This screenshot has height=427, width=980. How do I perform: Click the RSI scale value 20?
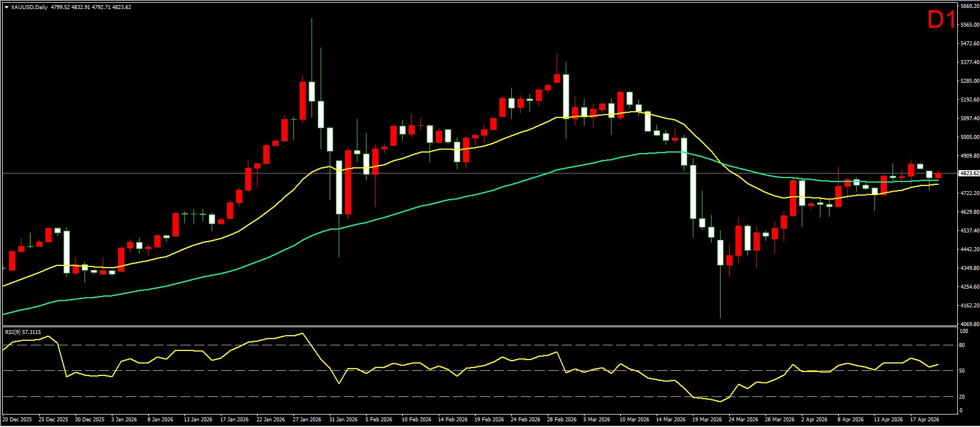[962, 397]
